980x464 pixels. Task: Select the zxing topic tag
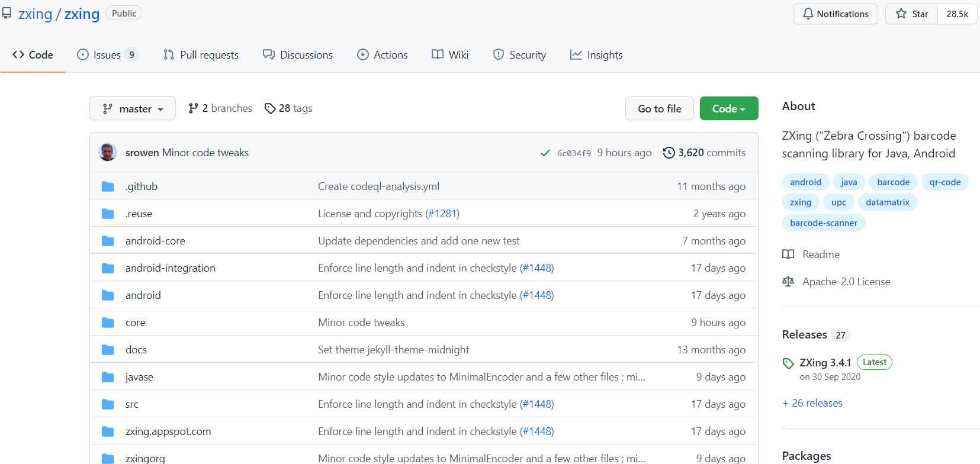click(801, 202)
